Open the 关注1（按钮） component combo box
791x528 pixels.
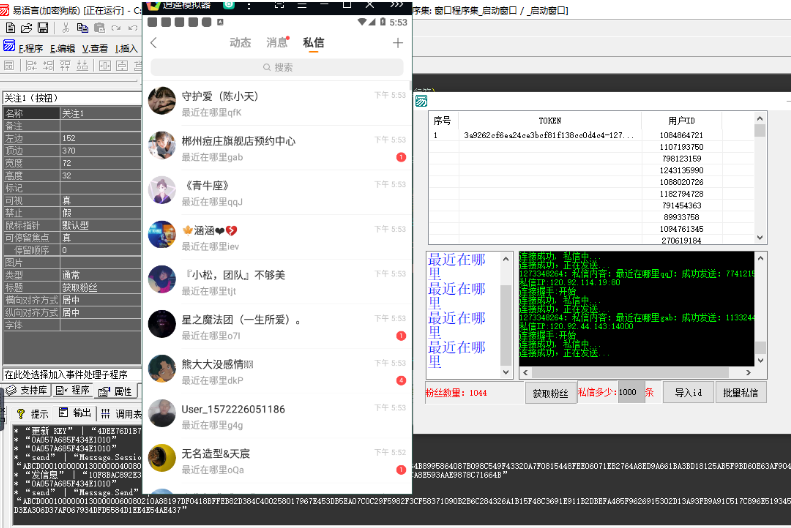[72, 98]
